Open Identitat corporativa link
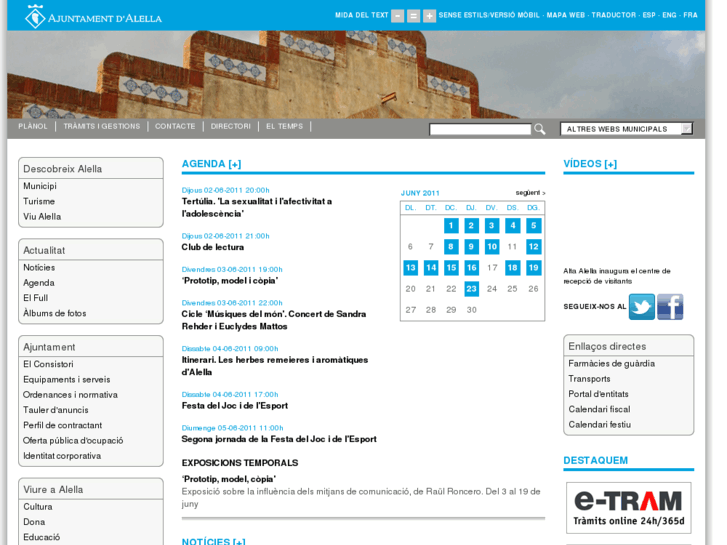 (x=62, y=456)
